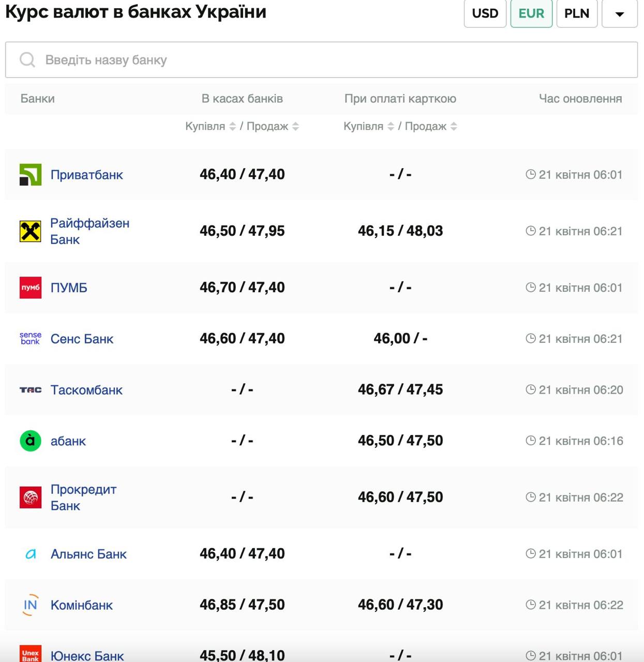The height and width of the screenshot is (662, 644).
Task: Switch currency to USD
Action: (485, 13)
